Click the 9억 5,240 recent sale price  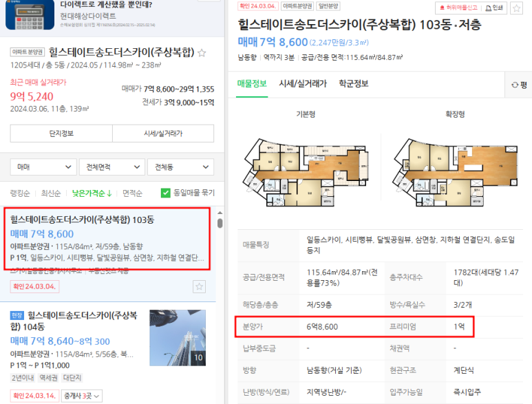[x=32, y=96]
